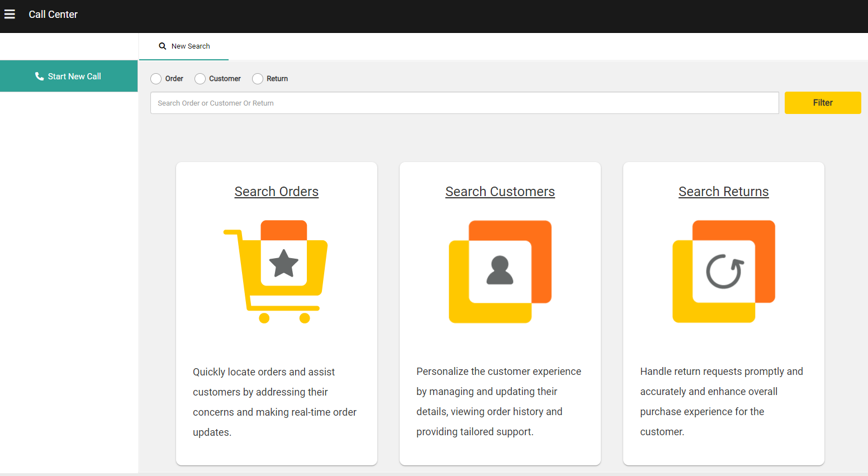
Task: Click the customer profile icon under Search Customers
Action: pos(500,272)
